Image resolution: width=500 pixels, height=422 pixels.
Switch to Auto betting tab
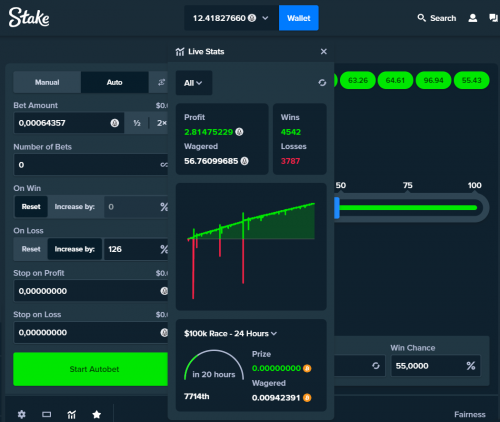tap(114, 82)
